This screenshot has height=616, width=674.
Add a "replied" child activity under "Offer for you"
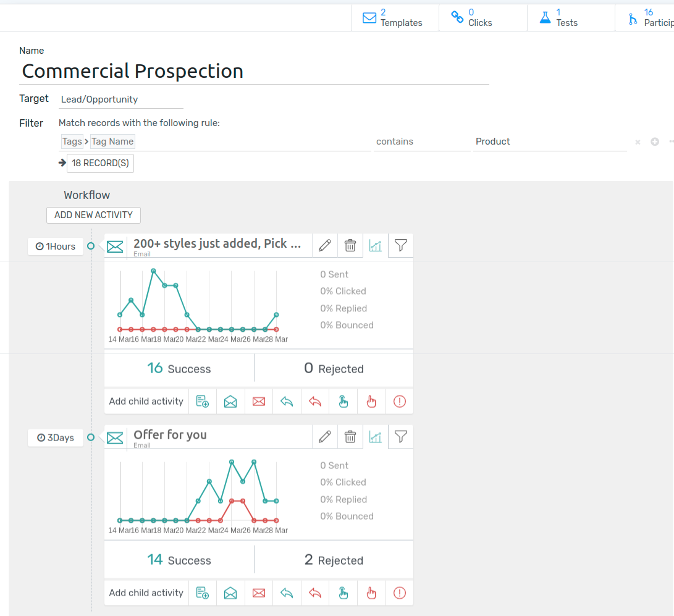point(287,593)
